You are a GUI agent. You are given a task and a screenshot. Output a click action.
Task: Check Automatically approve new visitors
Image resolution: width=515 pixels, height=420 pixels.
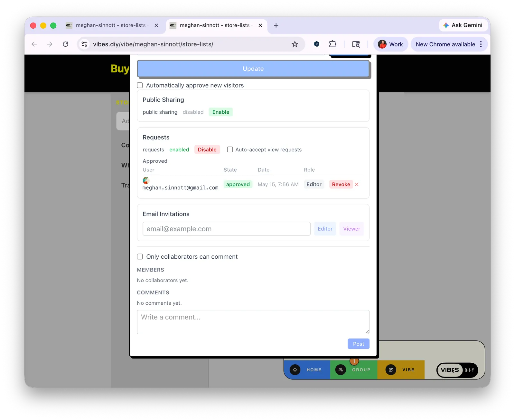click(140, 85)
